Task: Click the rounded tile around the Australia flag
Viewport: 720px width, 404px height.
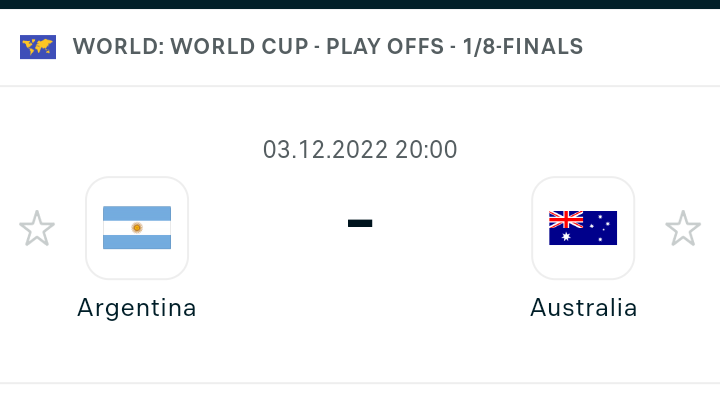Action: click(583, 228)
